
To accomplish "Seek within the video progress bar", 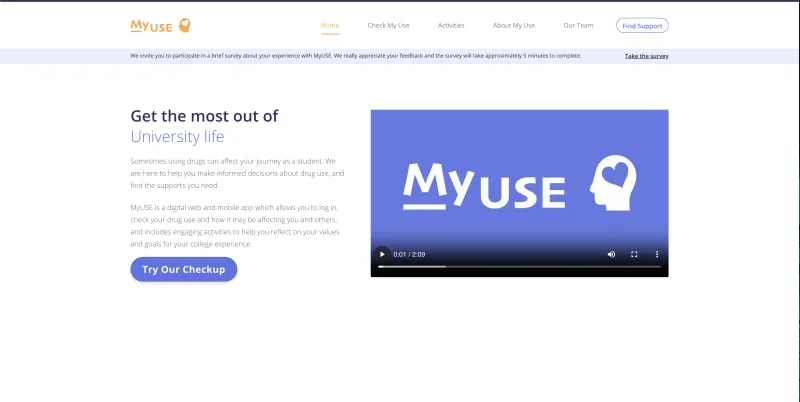I will (519, 266).
